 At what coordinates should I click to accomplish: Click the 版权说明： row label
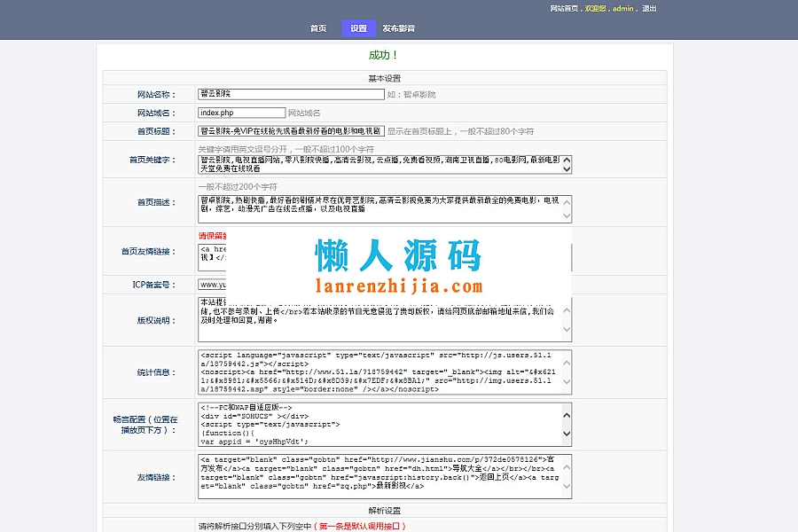tap(156, 321)
